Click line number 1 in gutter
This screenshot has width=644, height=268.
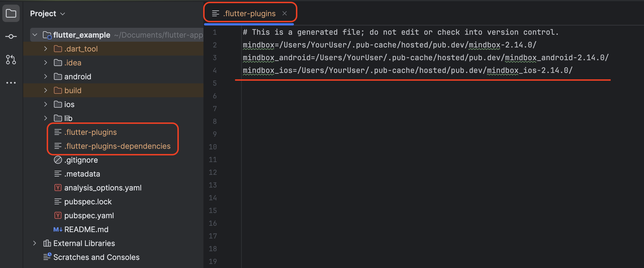(215, 32)
